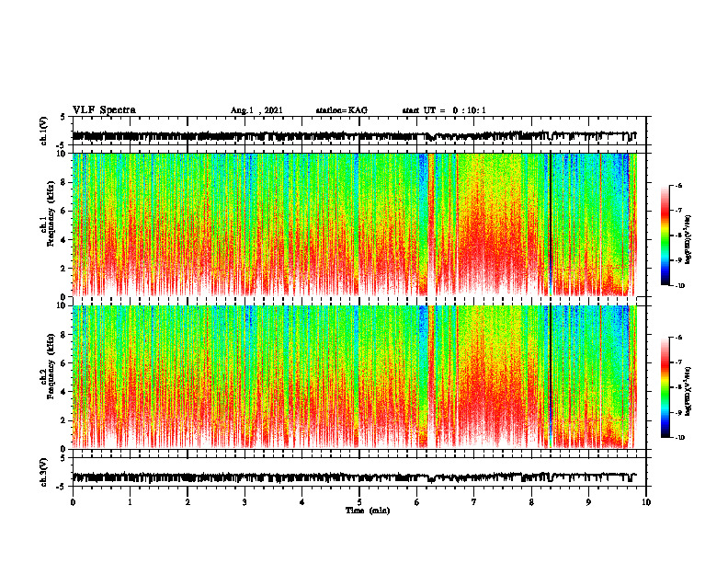Image resolution: width=728 pixels, height=563 pixels.
Task: Click the "ch.3(V)" axis label
Action: tap(43, 472)
